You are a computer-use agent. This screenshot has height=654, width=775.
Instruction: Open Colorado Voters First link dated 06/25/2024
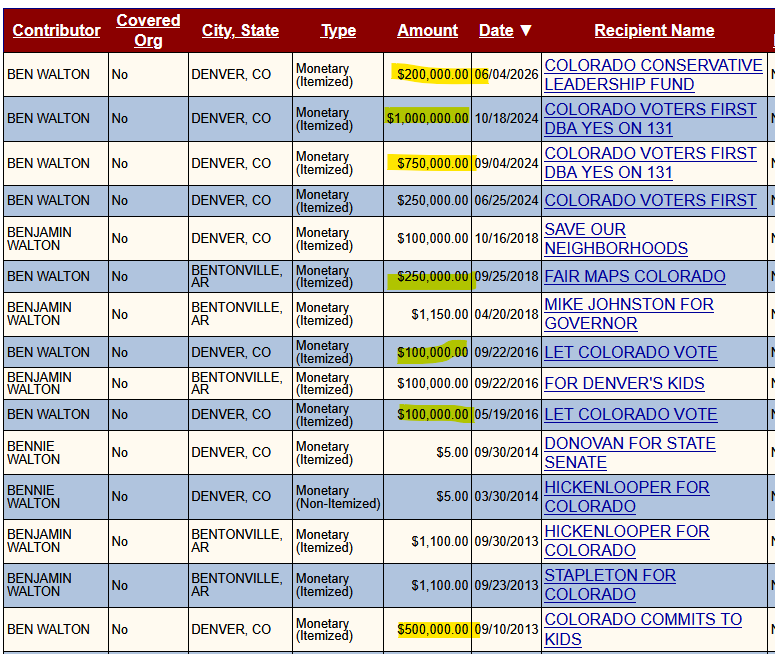coord(650,200)
